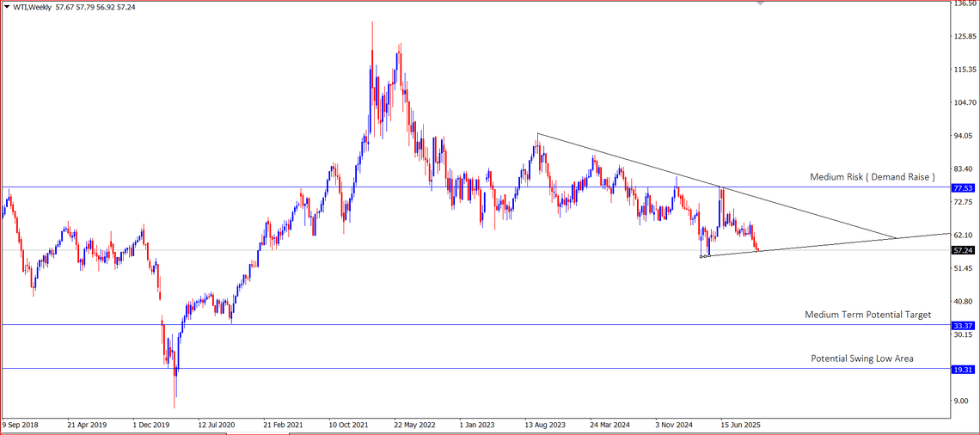Click the '22 May 2022' date on time axis

(x=414, y=425)
